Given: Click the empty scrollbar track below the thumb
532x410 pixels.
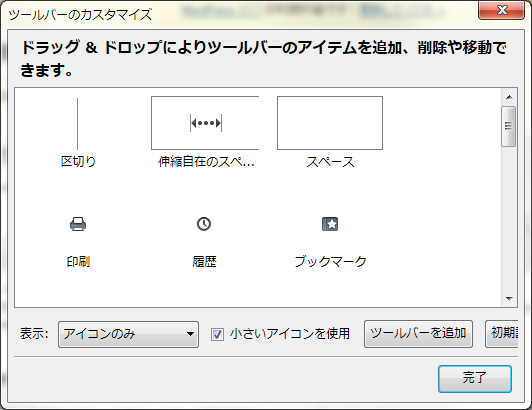Looking at the screenshot, I should click(509, 219).
